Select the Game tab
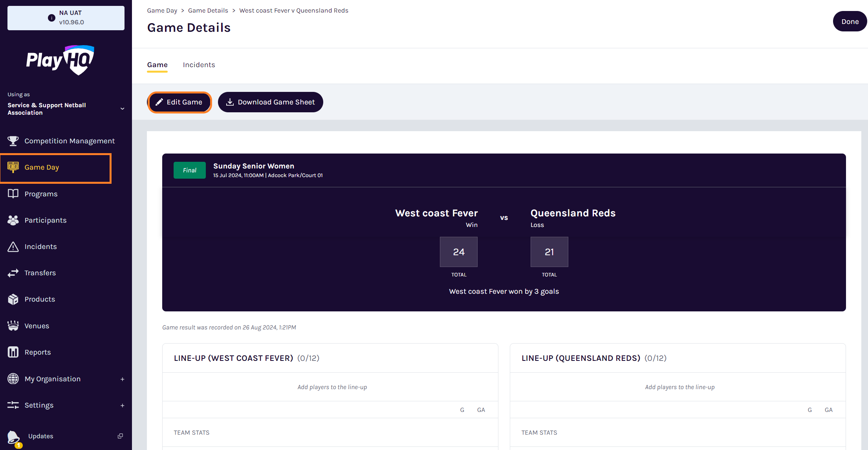Screen dimensions: 868x450 coord(157,65)
